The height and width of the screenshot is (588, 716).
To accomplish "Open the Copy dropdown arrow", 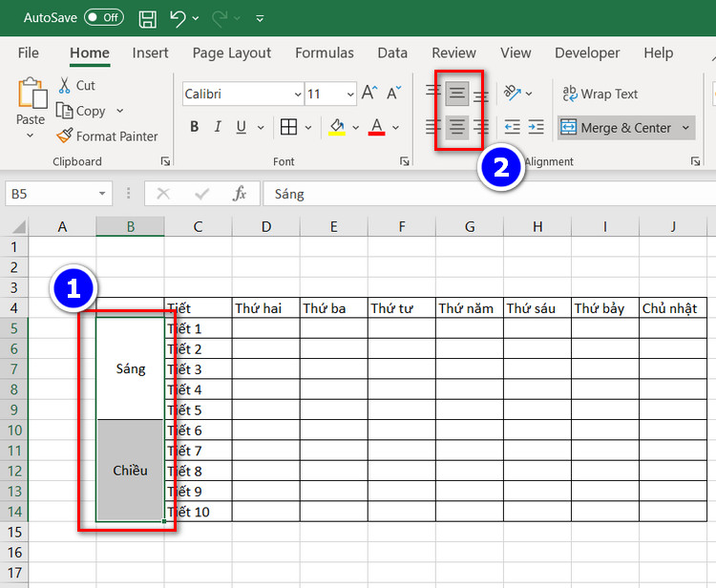I will (119, 111).
